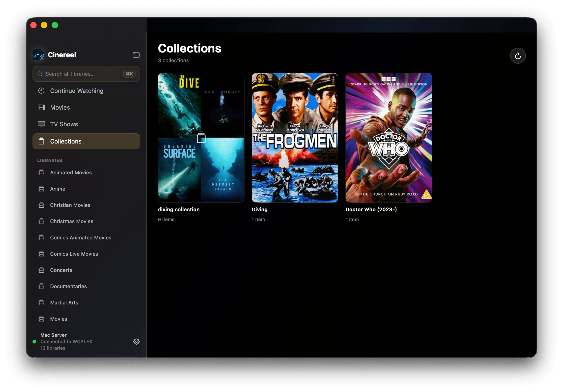This screenshot has height=392, width=563.
Task: Click the '12 libraries' count text
Action: pos(53,348)
